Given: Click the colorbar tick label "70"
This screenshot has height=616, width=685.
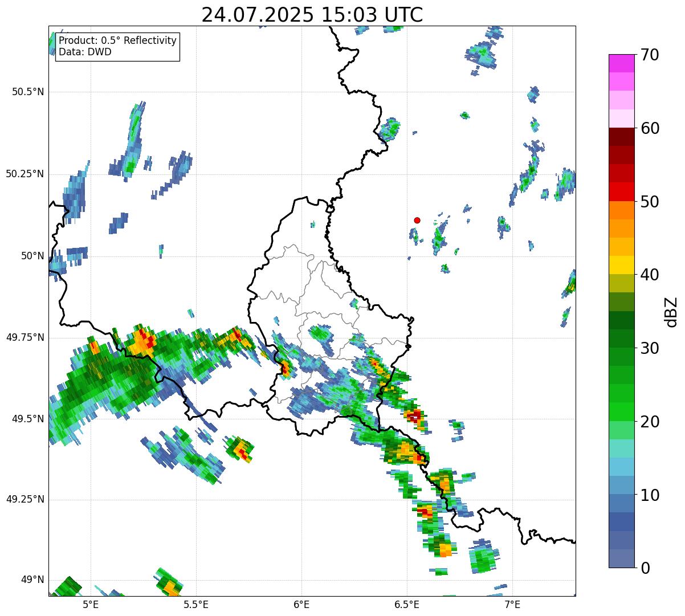Looking at the screenshot, I should [649, 55].
